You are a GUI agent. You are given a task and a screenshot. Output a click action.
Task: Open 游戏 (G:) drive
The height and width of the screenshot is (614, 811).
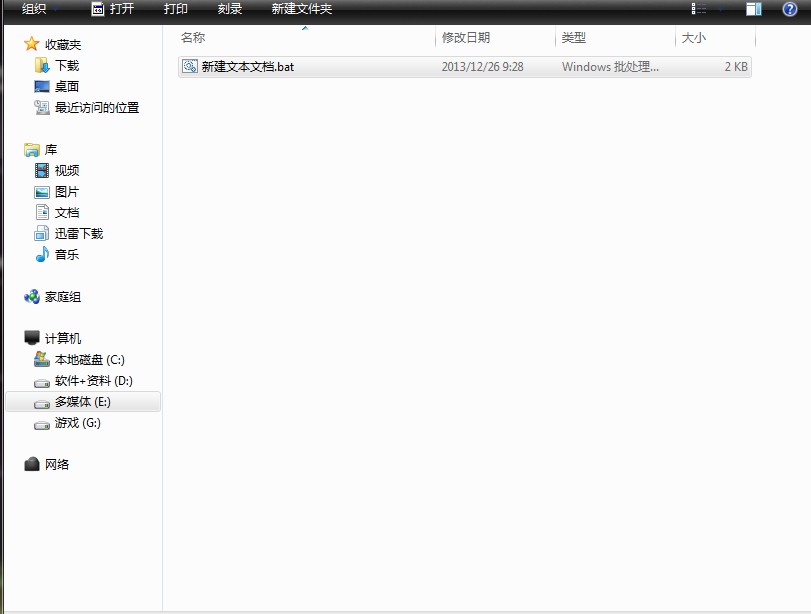click(x=77, y=422)
